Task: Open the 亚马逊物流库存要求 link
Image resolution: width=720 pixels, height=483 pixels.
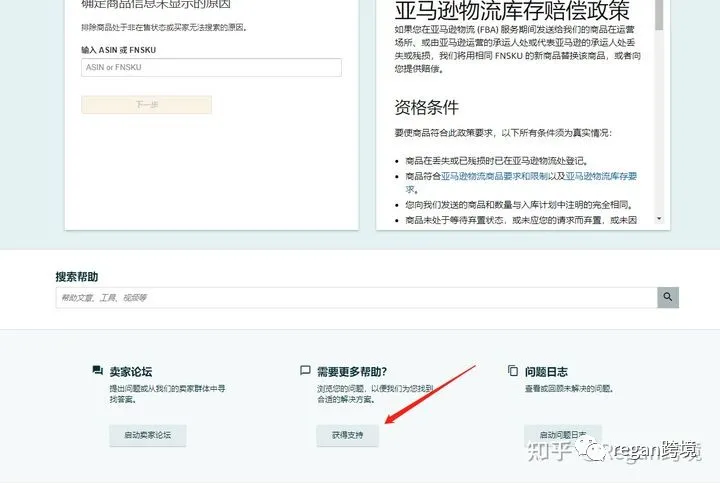Action: [x=601, y=176]
